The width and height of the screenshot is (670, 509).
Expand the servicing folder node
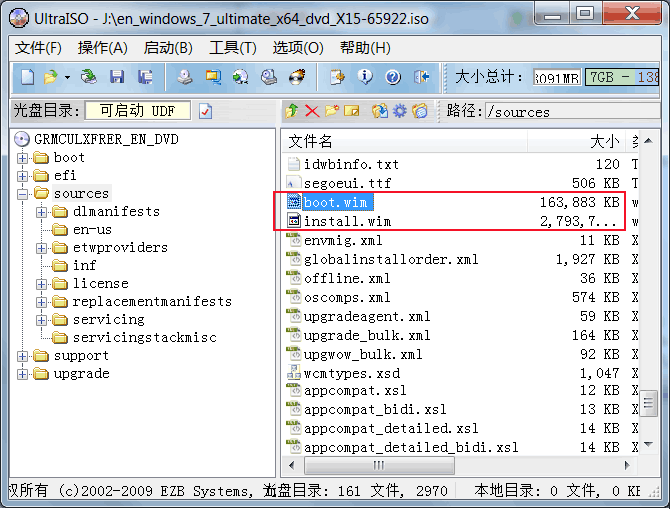(41, 320)
